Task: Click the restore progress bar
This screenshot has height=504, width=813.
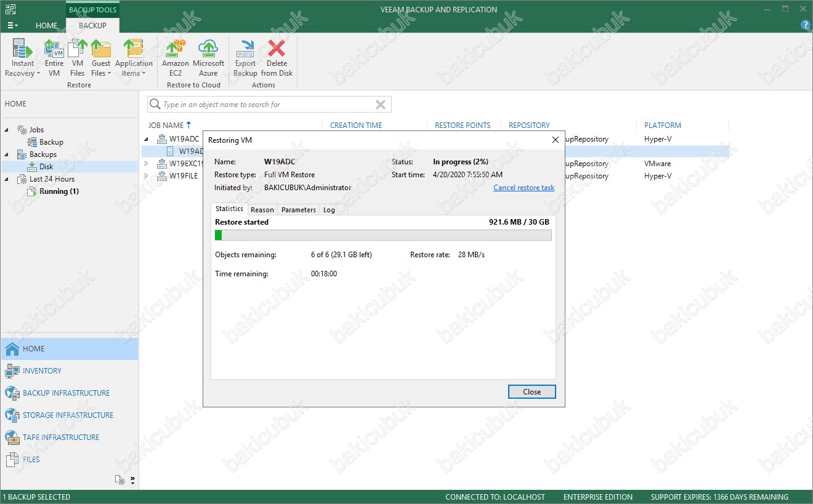Action: 383,235
